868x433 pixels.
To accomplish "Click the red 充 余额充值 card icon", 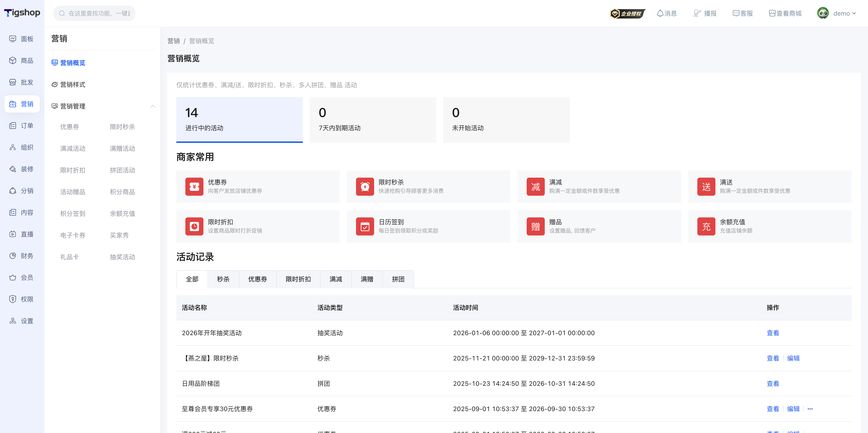I will click(x=706, y=226).
